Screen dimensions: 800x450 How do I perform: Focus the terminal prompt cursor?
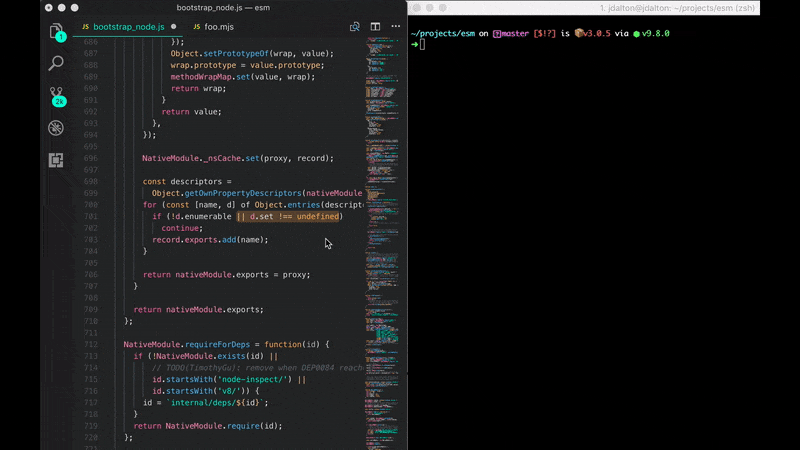coord(422,45)
